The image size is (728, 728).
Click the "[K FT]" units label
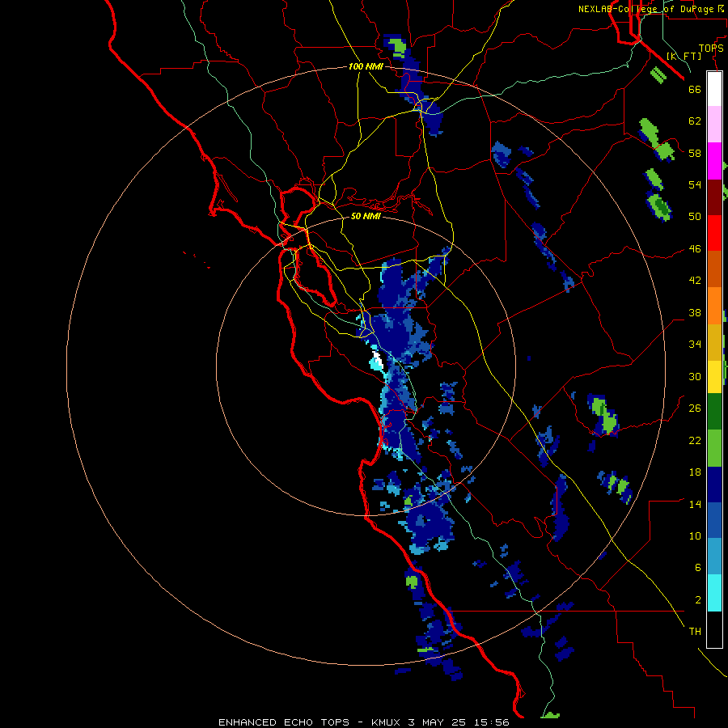[684, 56]
